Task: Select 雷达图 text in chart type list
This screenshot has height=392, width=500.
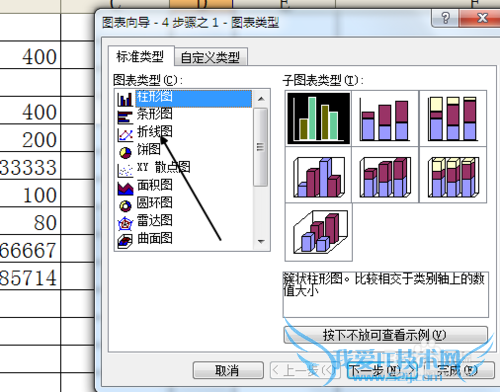Action: pos(155,220)
